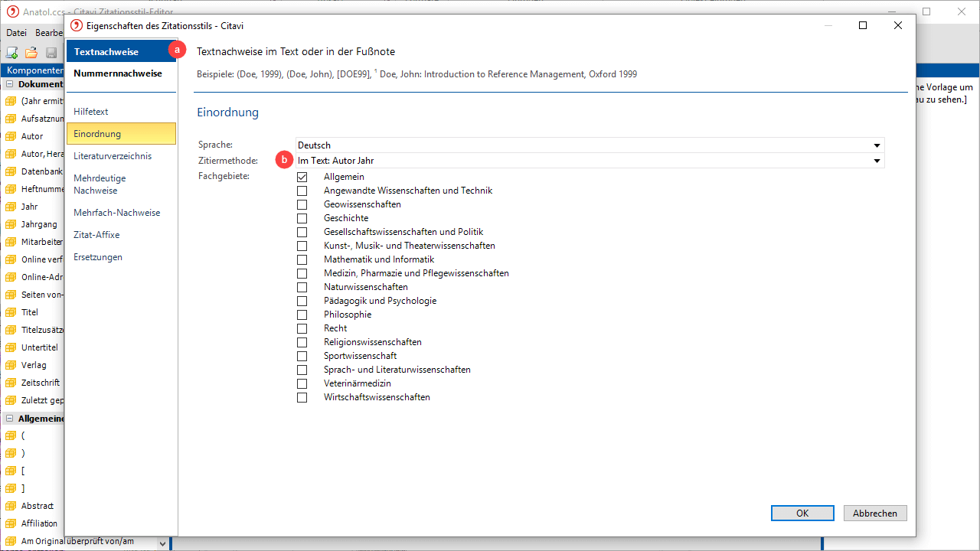Click the OK button

pos(802,514)
